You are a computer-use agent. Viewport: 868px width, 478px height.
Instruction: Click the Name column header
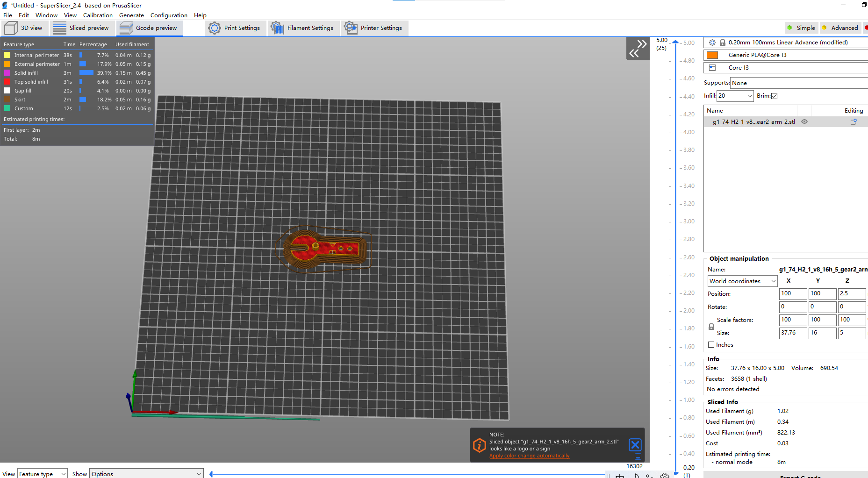[x=750, y=111]
